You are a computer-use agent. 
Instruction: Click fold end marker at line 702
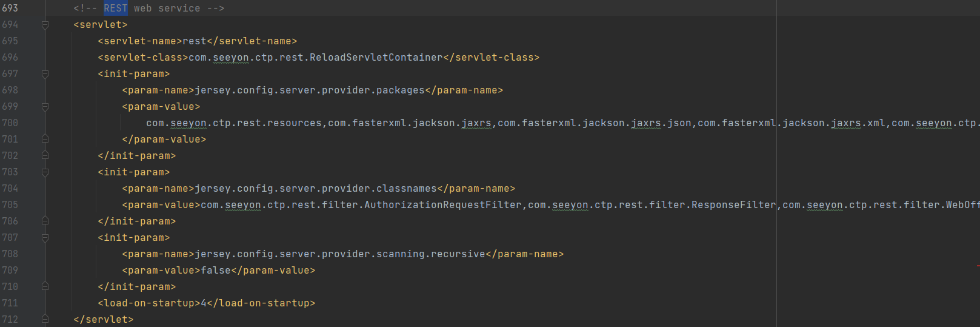(x=45, y=156)
